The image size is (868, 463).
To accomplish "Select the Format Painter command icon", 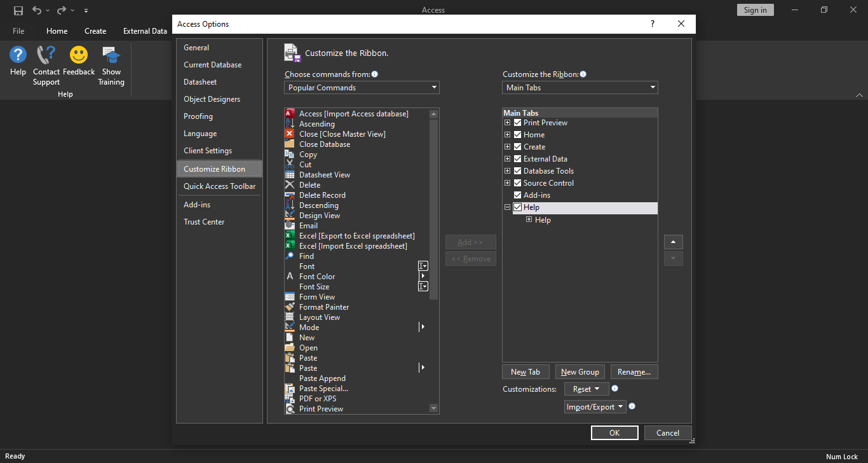I will [x=290, y=307].
